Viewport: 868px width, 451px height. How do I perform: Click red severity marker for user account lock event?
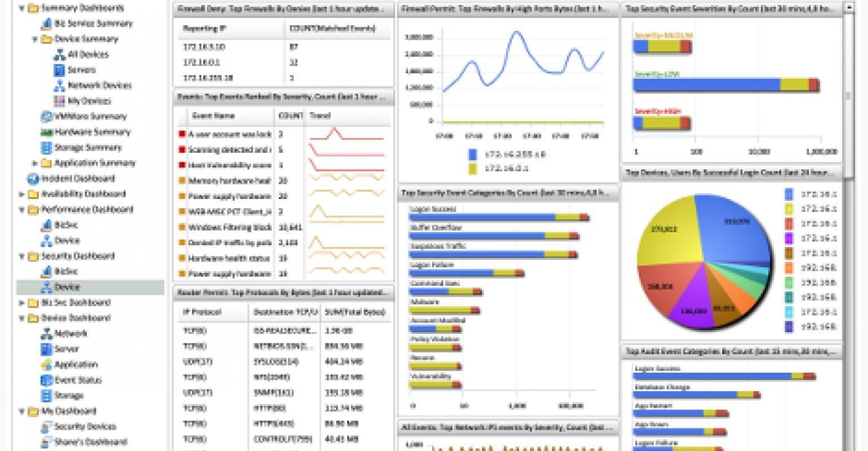(x=182, y=134)
